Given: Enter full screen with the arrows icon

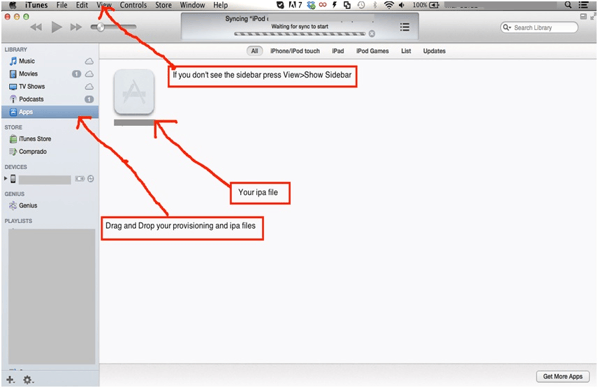Looking at the screenshot, I should [x=593, y=16].
